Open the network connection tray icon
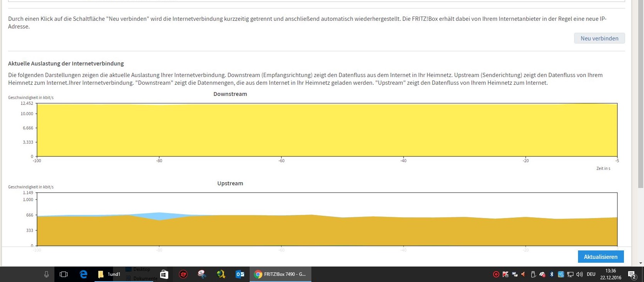The image size is (644, 282). [x=570, y=274]
